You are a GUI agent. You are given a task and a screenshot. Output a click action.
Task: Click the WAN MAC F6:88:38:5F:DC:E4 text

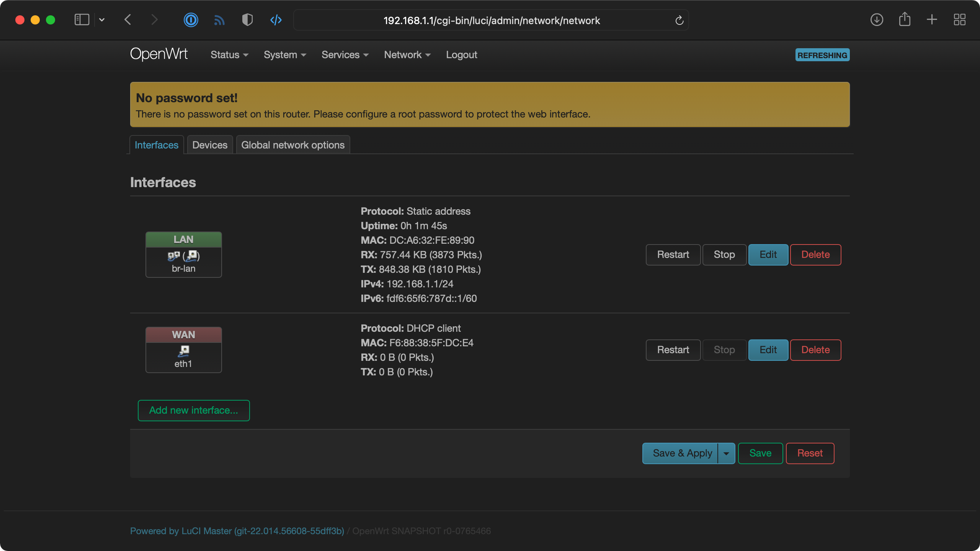tap(417, 343)
